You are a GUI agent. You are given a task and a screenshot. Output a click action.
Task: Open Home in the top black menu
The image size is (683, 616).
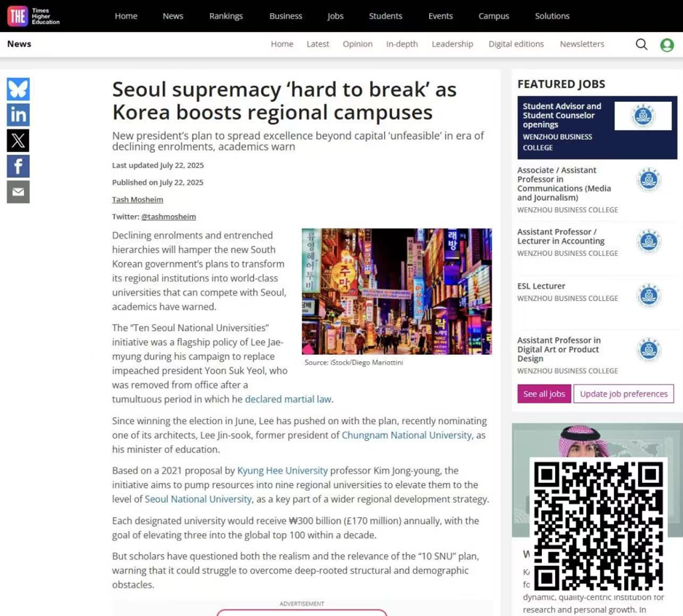(x=126, y=16)
